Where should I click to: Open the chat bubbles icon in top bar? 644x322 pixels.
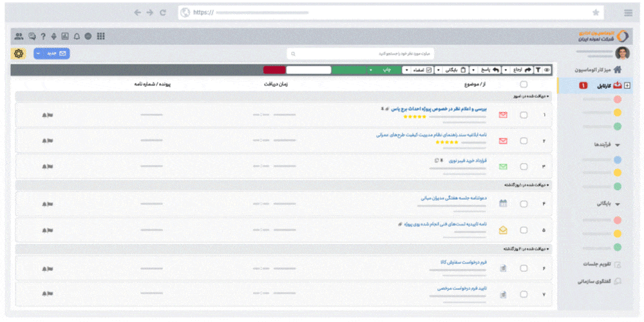(32, 37)
